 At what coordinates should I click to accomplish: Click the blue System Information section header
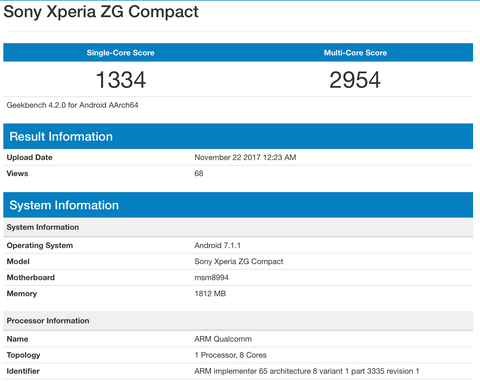238,205
